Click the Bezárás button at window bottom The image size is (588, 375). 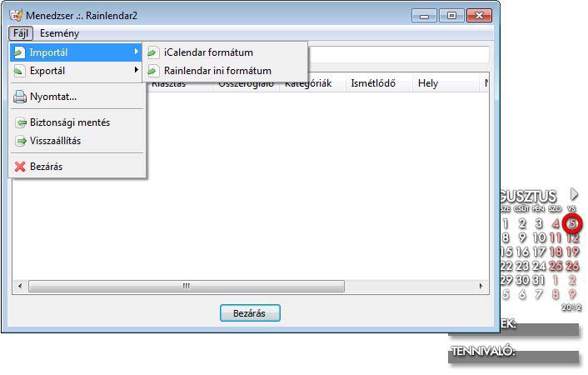point(250,313)
